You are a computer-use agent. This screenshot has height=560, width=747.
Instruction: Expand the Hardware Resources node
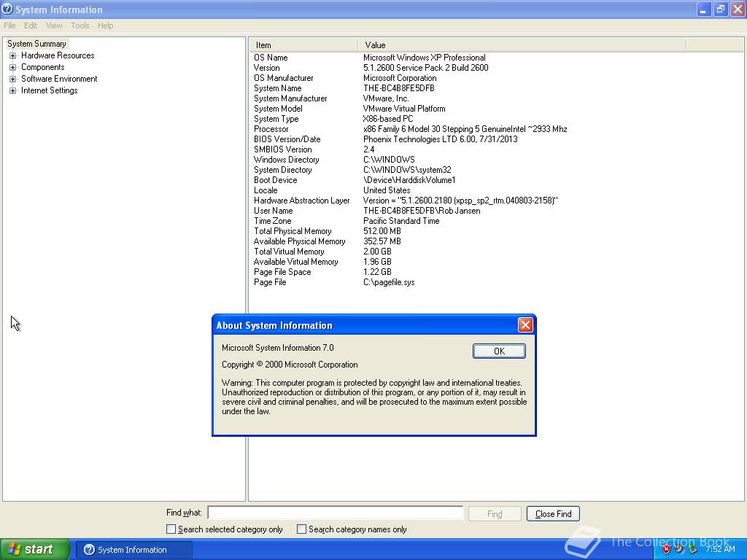(13, 55)
